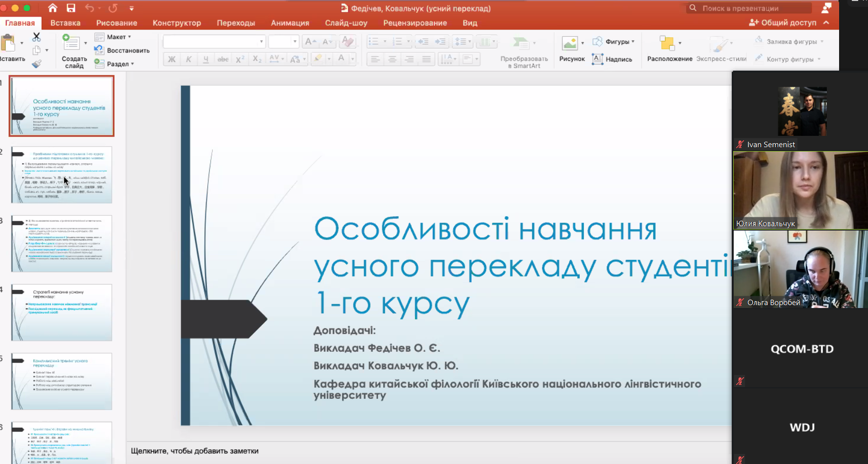
Task: Open the Слайд-шоу tab
Action: (x=346, y=23)
